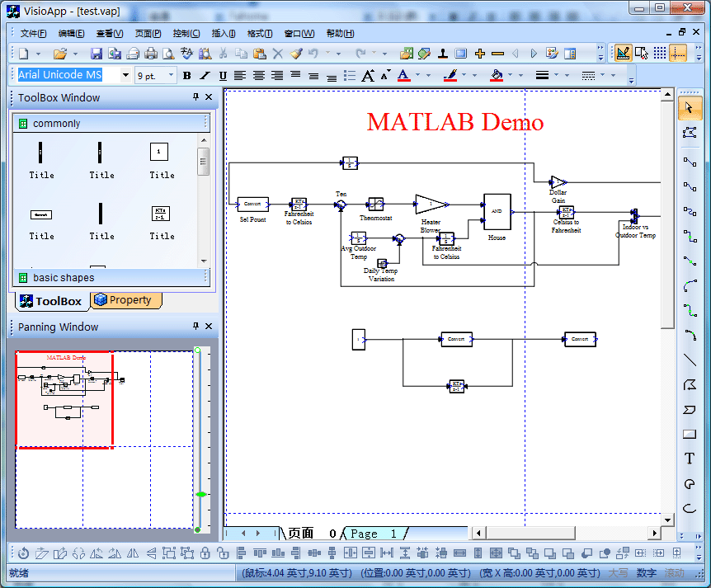This screenshot has width=711, height=588.
Task: Select the rectangle drawing tool
Action: tap(690, 435)
